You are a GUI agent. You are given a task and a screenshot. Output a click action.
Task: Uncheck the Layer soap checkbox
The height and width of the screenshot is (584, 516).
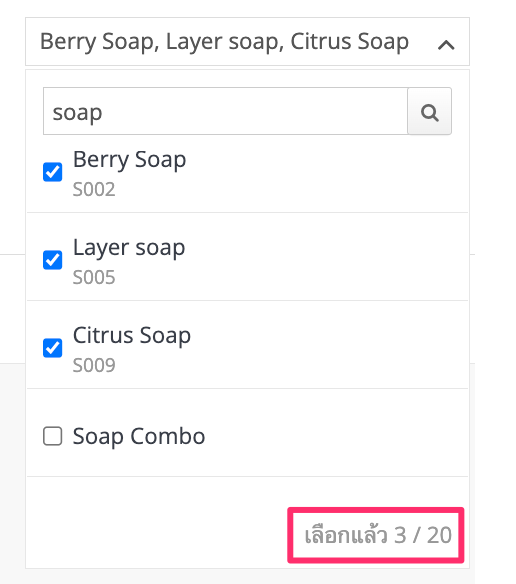[53, 260]
